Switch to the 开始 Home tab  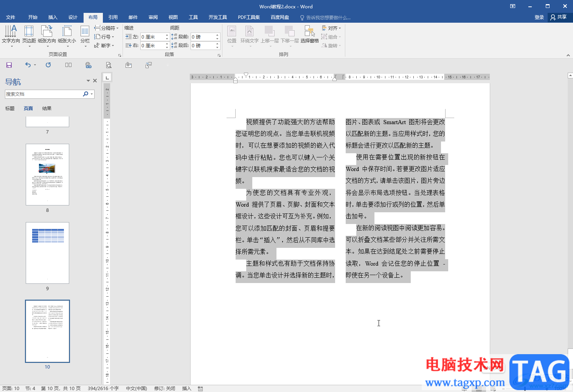tap(33, 17)
